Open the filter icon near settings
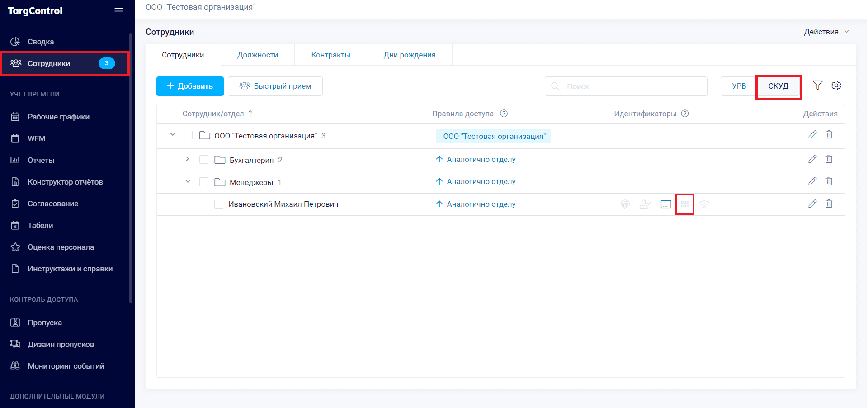The image size is (868, 408). click(818, 85)
